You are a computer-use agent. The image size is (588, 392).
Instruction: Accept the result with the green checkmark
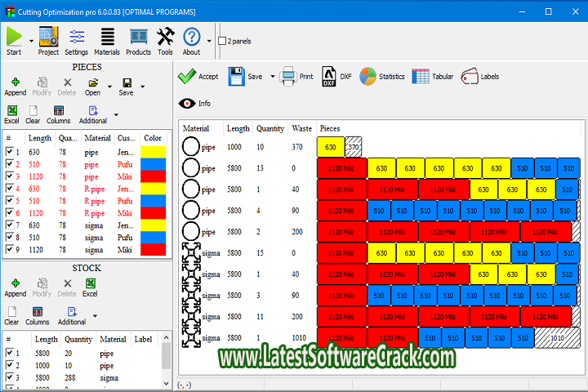[198, 77]
